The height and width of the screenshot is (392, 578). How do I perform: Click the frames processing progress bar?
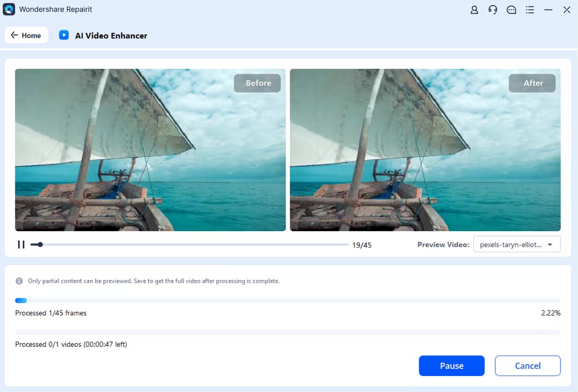click(288, 301)
